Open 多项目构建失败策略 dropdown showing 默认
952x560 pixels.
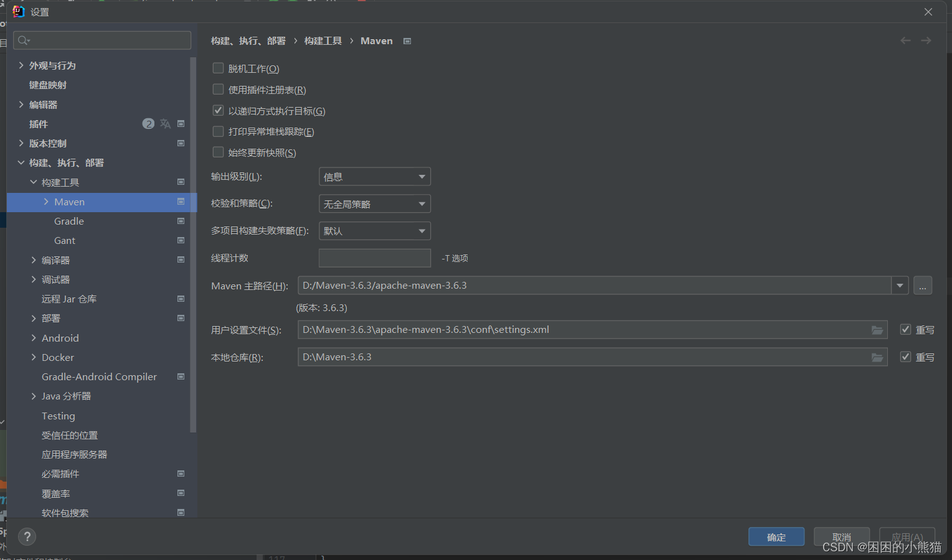pos(374,231)
